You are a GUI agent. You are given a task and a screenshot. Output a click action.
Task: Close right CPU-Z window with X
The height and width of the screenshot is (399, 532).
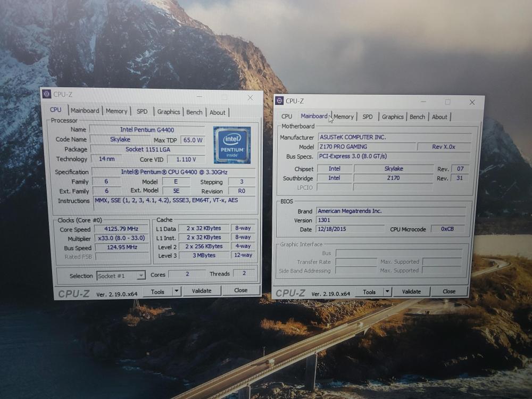click(x=472, y=102)
